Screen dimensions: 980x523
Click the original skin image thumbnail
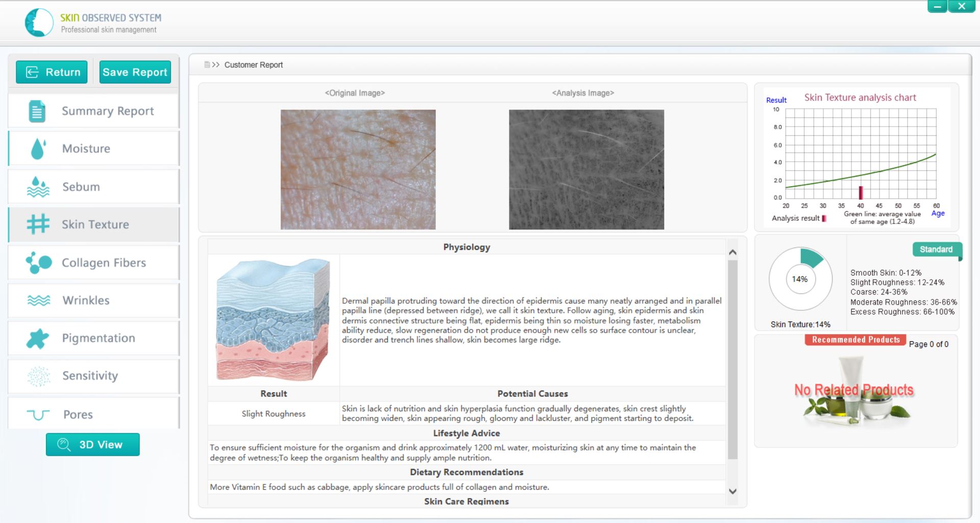pyautogui.click(x=358, y=169)
